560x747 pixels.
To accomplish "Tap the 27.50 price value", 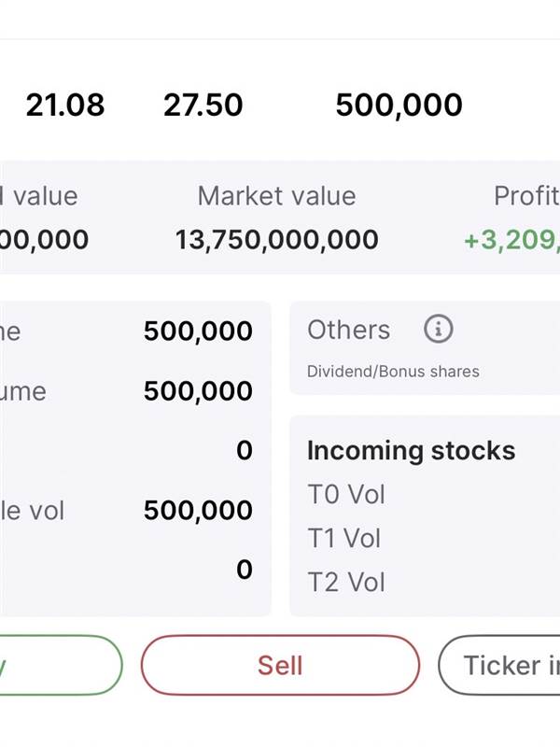I will pos(203,106).
